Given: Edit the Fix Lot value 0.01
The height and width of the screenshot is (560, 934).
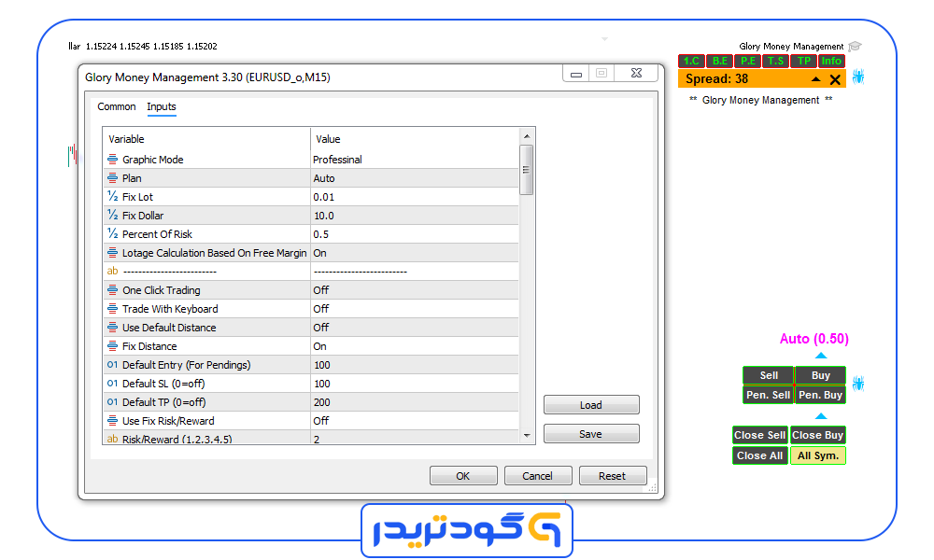Looking at the screenshot, I should click(415, 197).
